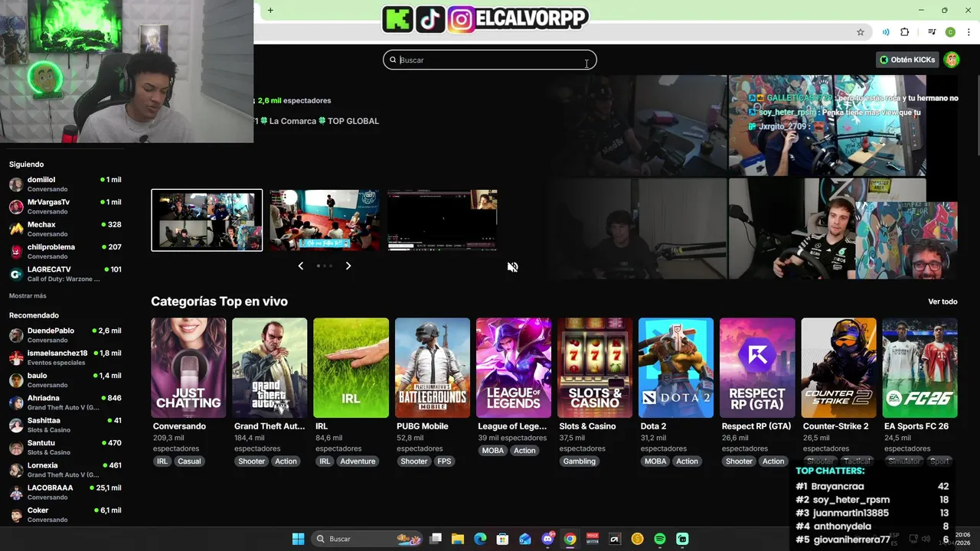Viewport: 980px width, 551px height.
Task: Open Ver todo categories link
Action: pos(942,302)
